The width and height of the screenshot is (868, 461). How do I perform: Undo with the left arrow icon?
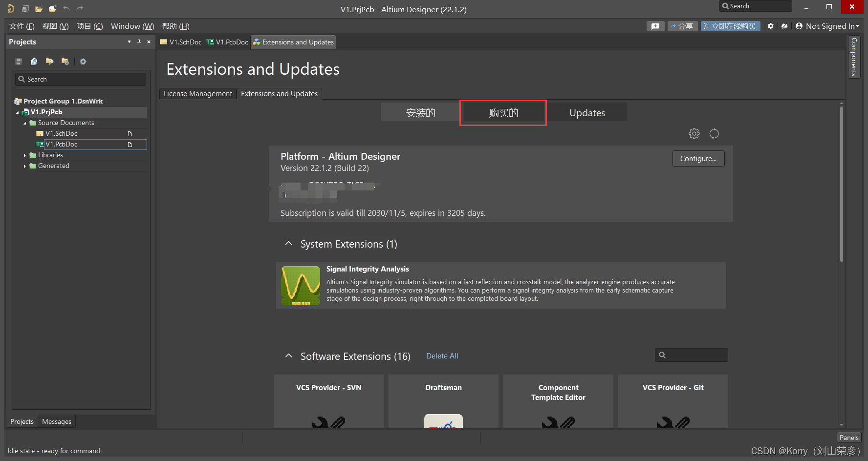click(66, 8)
